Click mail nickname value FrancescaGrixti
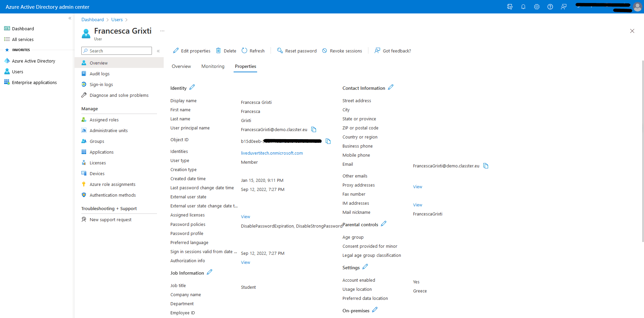Image resolution: width=644 pixels, height=318 pixels. pos(428,214)
